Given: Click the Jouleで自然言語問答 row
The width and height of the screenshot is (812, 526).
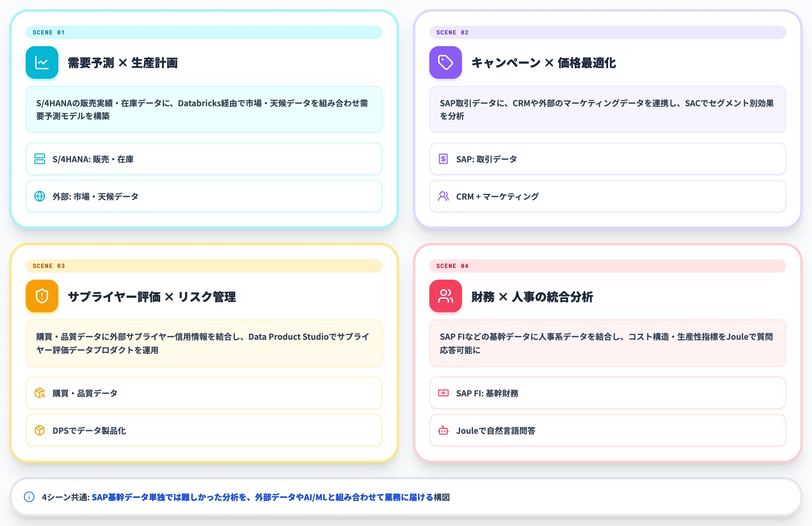Looking at the screenshot, I should 608,431.
